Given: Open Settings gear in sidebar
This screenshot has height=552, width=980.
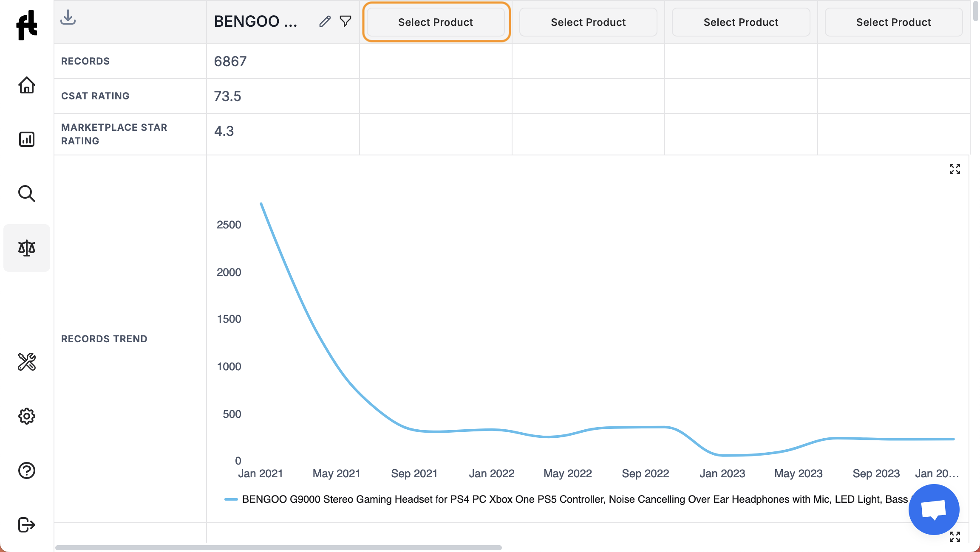Looking at the screenshot, I should (x=27, y=416).
